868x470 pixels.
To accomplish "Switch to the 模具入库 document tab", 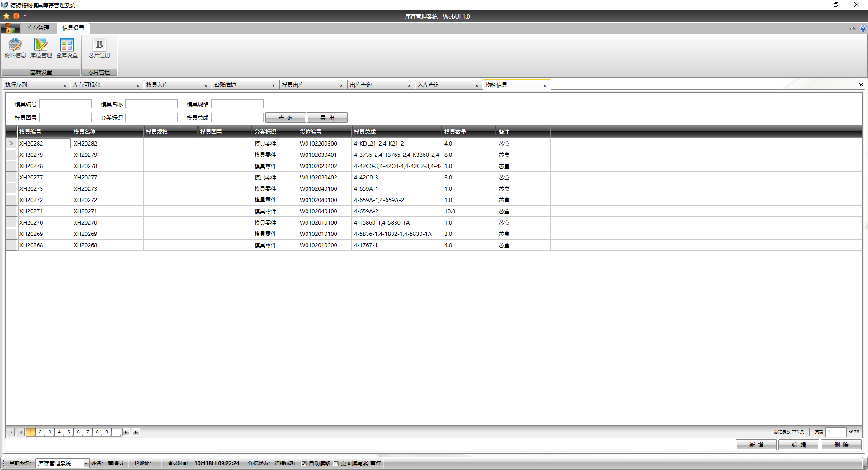I will click(x=157, y=85).
